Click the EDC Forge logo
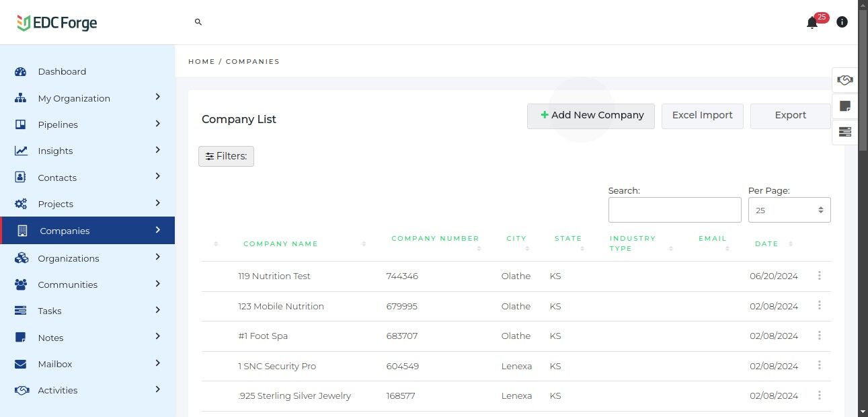Image resolution: width=868 pixels, height=417 pixels. (57, 23)
